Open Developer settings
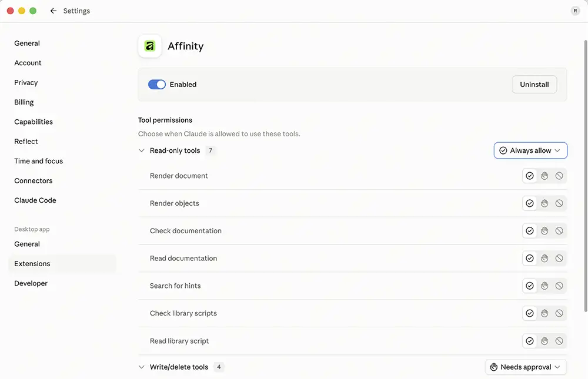The height and width of the screenshot is (379, 588). pos(31,283)
